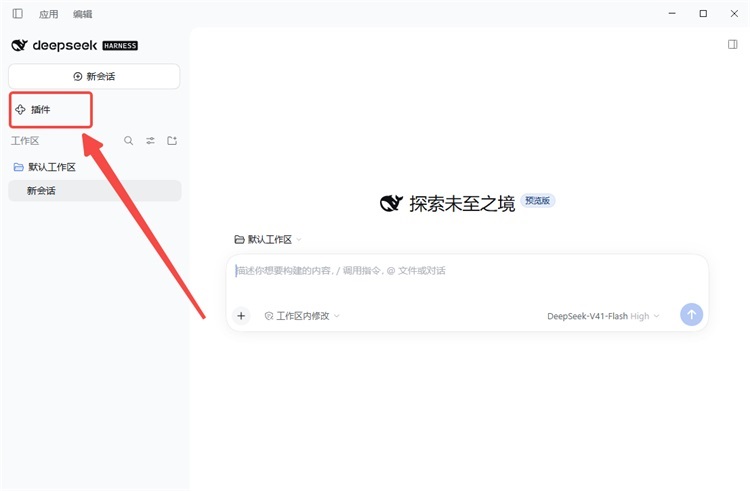750x491 pixels.
Task: Click the search icon in 工作区 header
Action: (129, 141)
